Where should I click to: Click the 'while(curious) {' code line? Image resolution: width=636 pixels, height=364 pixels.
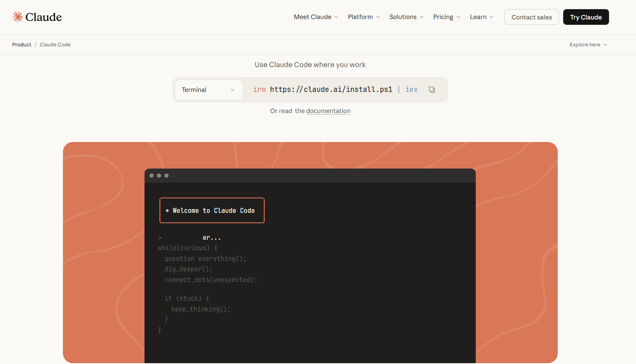click(x=188, y=248)
